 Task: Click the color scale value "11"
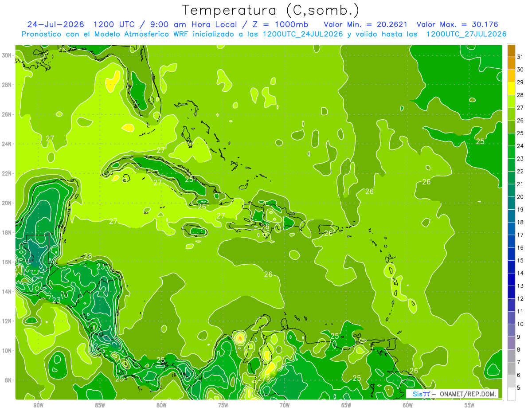520,312
